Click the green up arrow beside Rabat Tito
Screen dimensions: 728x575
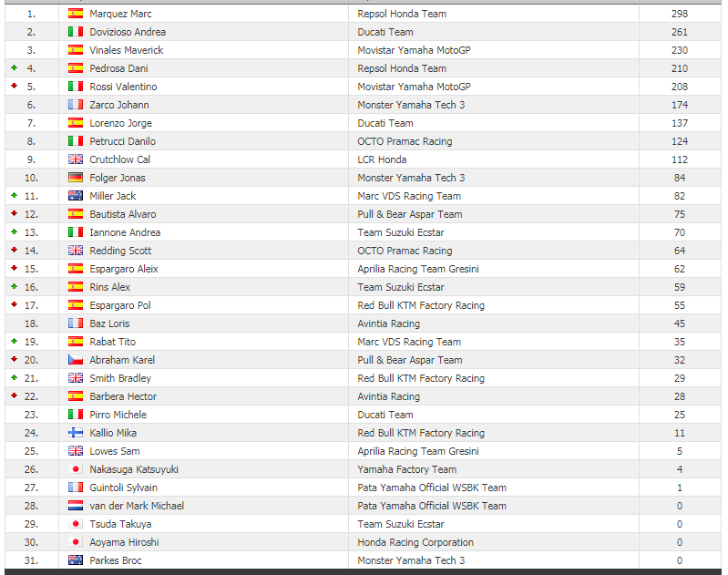15,342
